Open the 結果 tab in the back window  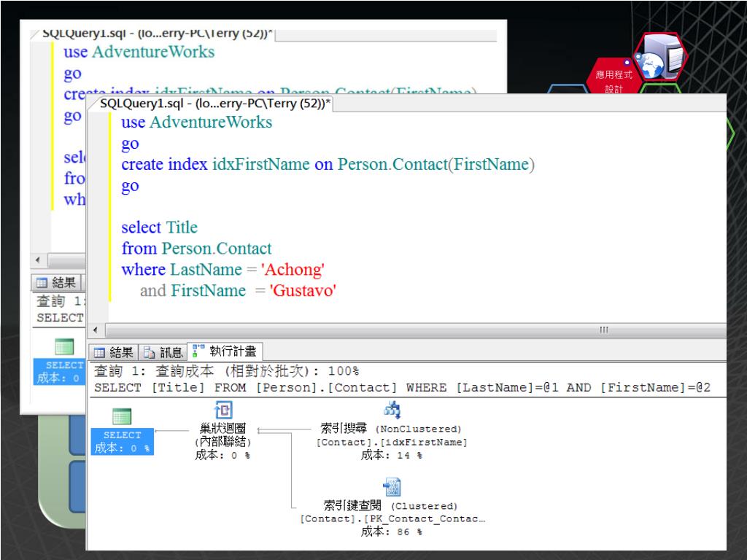tap(57, 283)
